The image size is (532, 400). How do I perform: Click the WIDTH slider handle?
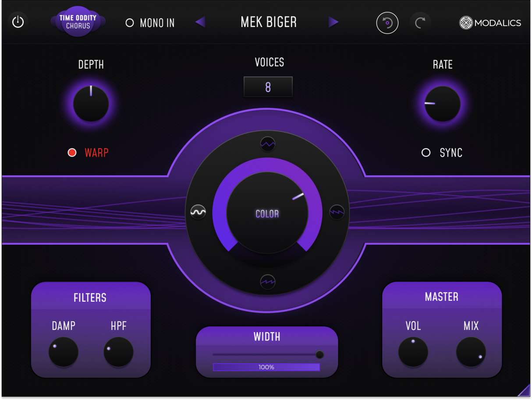tap(320, 354)
